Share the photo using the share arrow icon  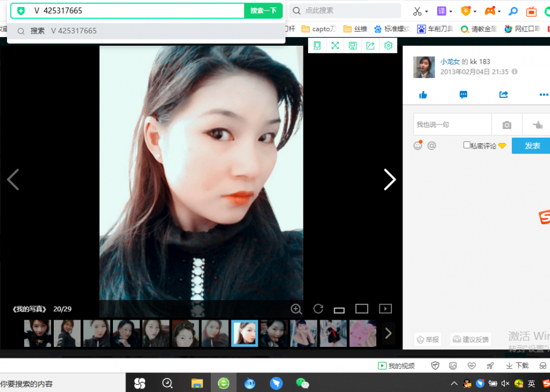[x=503, y=95]
